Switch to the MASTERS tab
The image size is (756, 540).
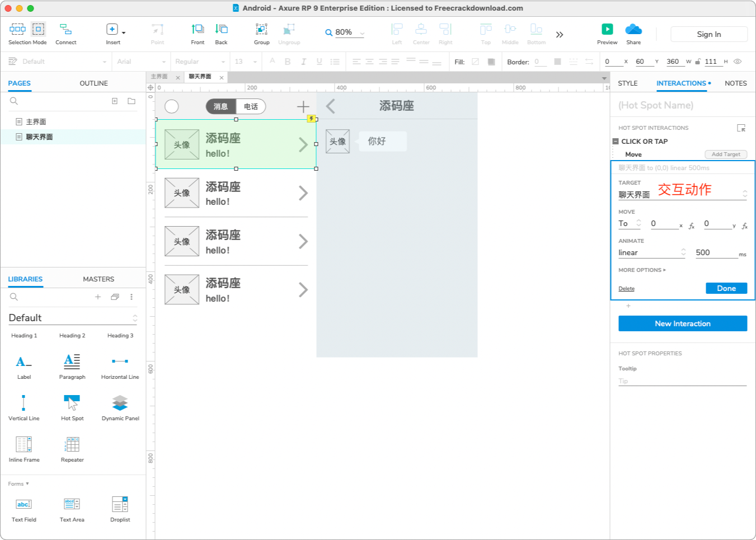(98, 279)
